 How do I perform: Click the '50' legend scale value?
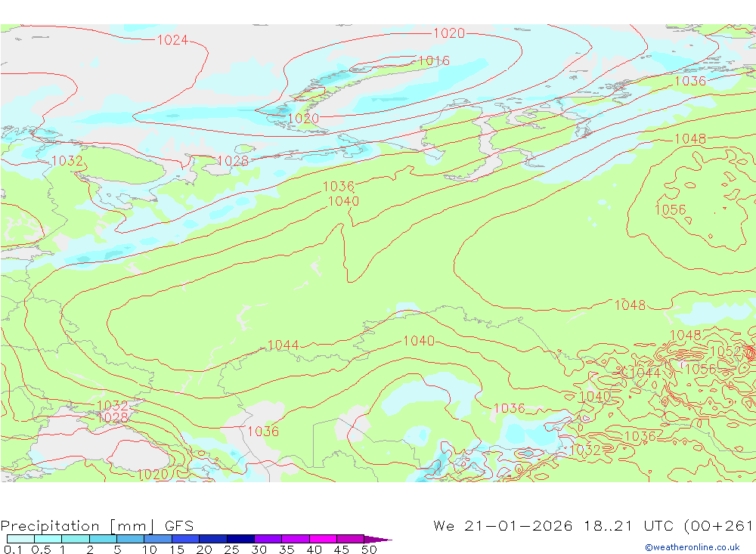(x=369, y=549)
